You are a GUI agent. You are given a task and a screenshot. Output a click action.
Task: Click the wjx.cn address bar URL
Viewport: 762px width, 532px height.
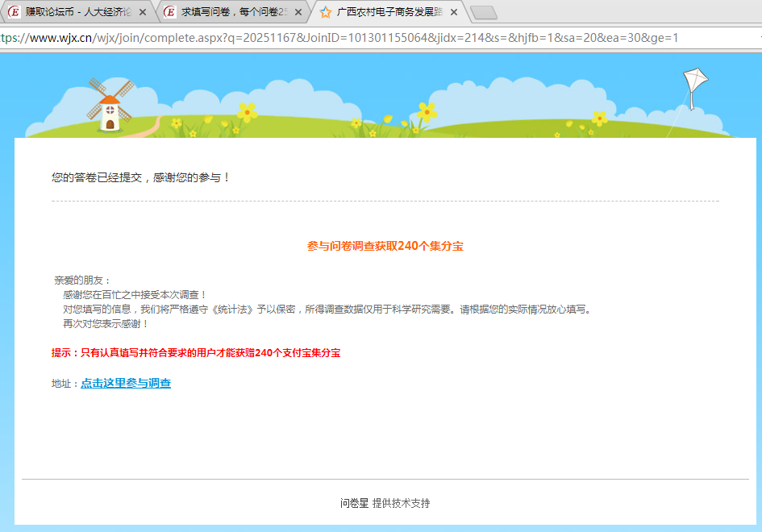(x=339, y=38)
